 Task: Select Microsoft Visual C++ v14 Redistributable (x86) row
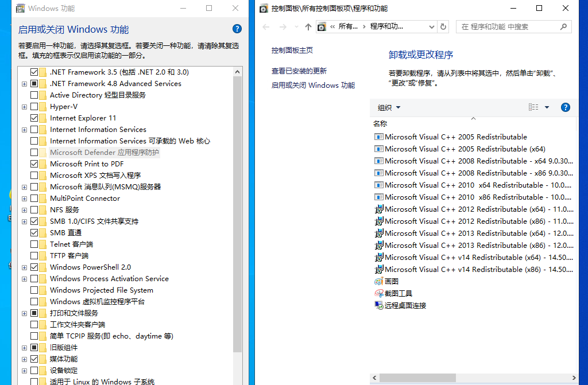click(474, 269)
